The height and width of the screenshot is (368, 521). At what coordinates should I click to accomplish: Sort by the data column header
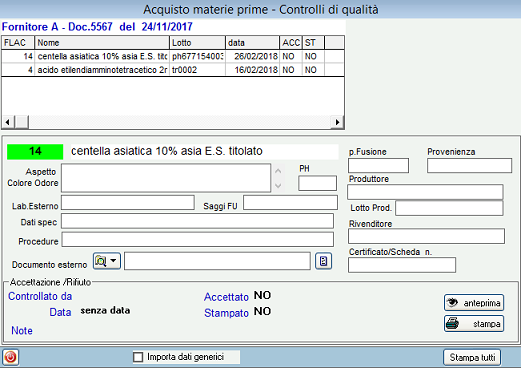point(252,43)
